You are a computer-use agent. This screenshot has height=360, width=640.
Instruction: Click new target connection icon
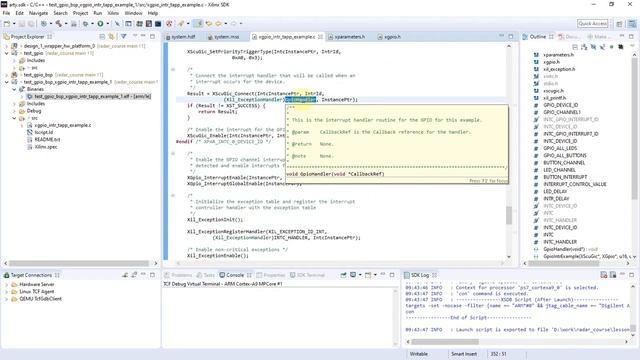(125, 275)
